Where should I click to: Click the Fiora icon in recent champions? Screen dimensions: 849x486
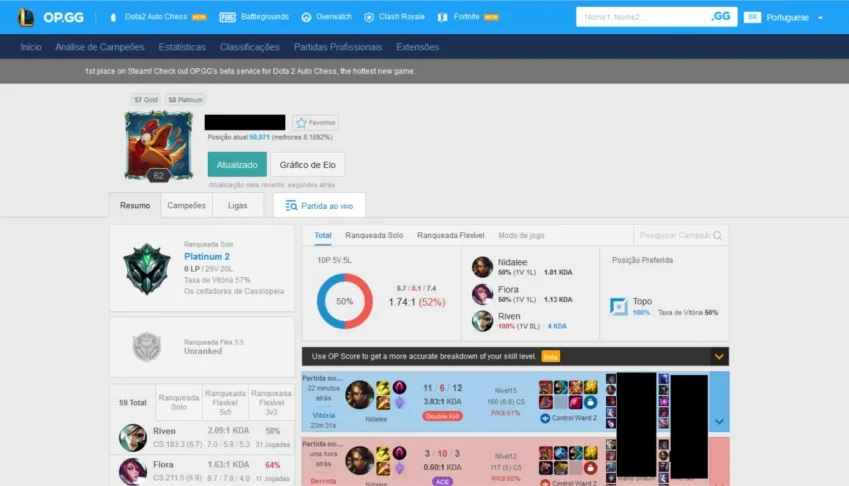(482, 294)
